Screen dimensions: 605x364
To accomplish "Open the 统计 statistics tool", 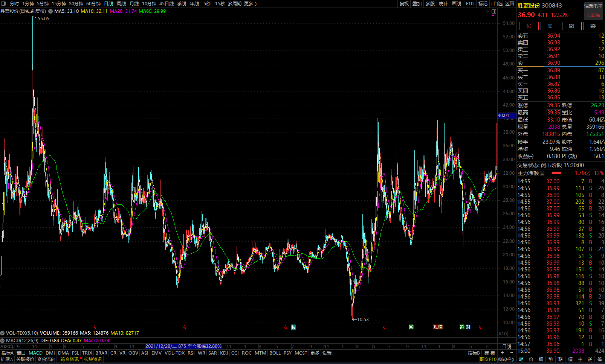I will (x=443, y=3).
